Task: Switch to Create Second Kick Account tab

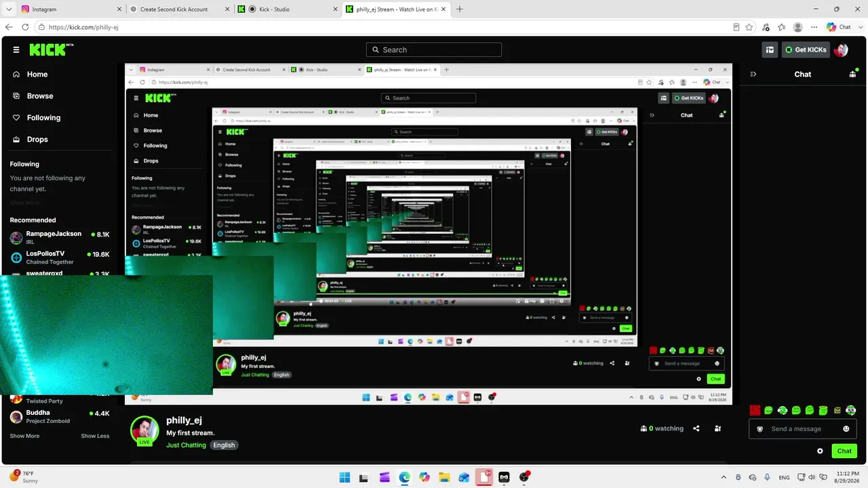Action: 178,9
